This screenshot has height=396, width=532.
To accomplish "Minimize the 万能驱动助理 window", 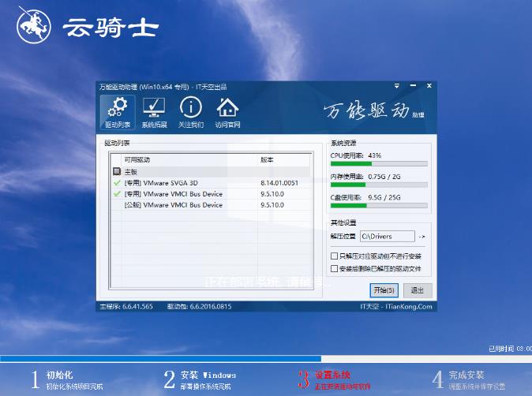I will click(413, 86).
